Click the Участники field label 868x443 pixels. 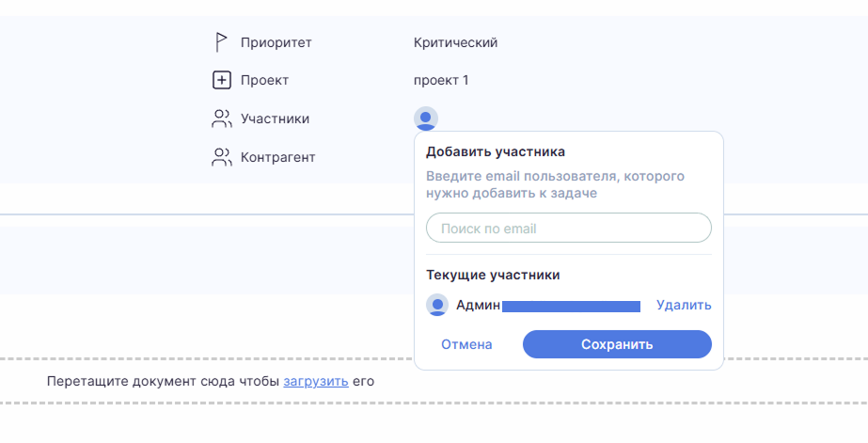coord(275,119)
